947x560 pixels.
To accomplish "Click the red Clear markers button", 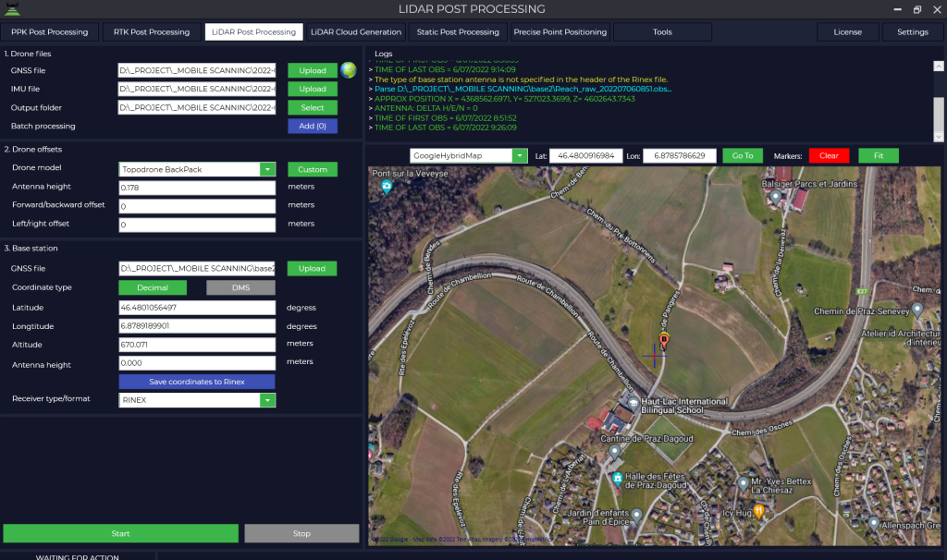I will (829, 155).
